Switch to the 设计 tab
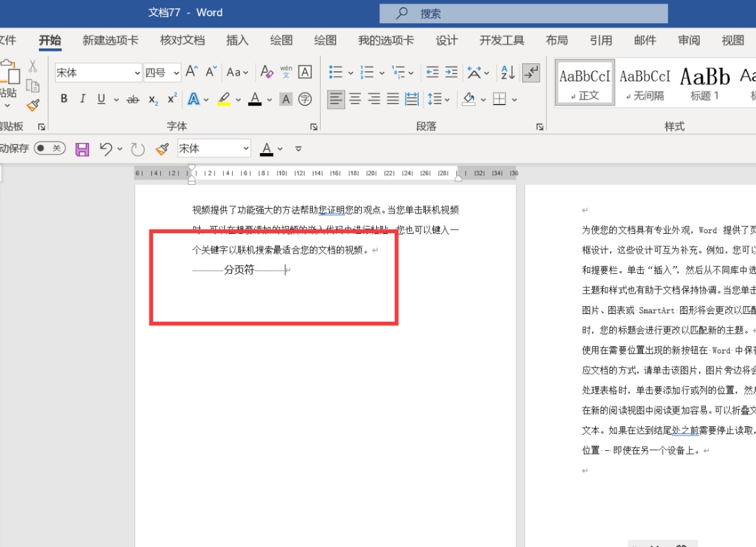This screenshot has height=547, width=756. tap(446, 40)
